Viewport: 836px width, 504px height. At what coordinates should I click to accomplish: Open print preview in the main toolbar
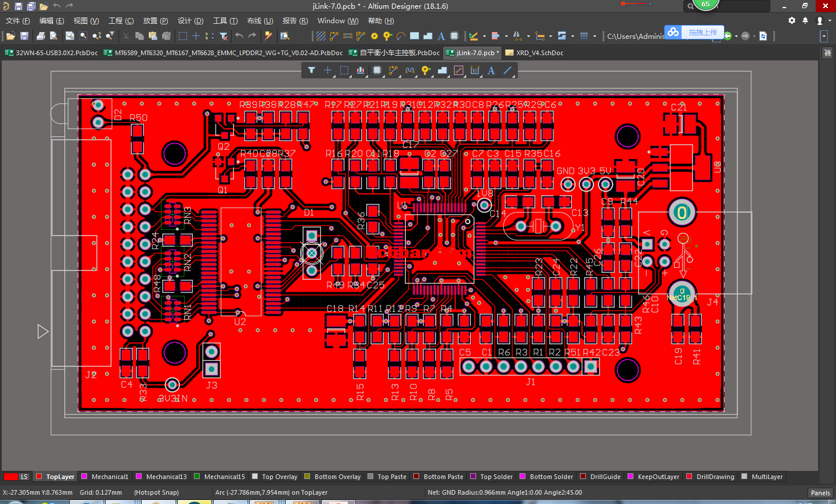[x=53, y=36]
